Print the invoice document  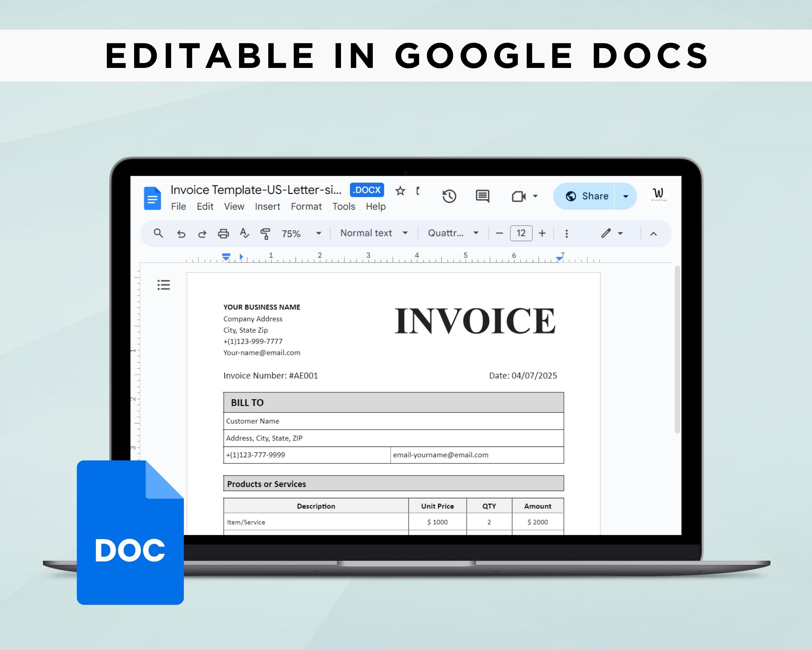coord(224,234)
